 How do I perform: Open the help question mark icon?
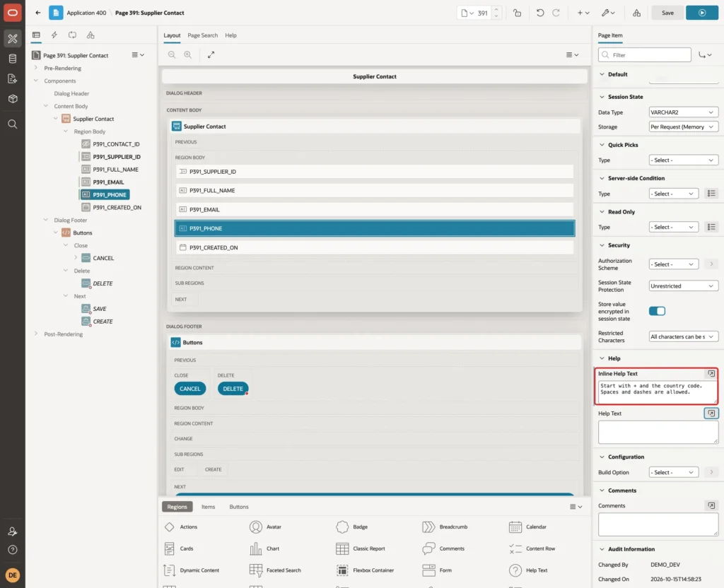[x=13, y=550]
